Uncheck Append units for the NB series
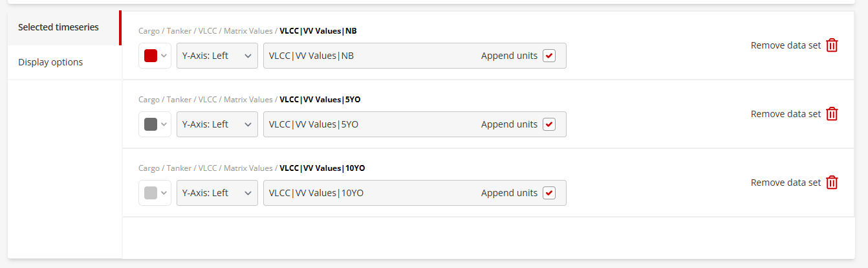This screenshot has height=268, width=868. tap(549, 56)
